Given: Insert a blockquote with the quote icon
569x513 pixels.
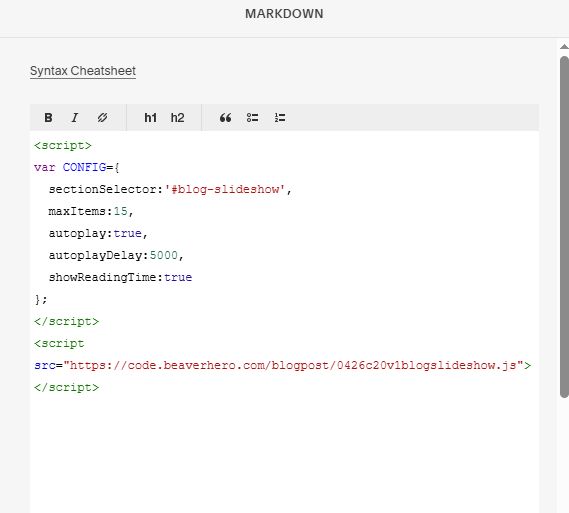Looking at the screenshot, I should click(x=225, y=118).
